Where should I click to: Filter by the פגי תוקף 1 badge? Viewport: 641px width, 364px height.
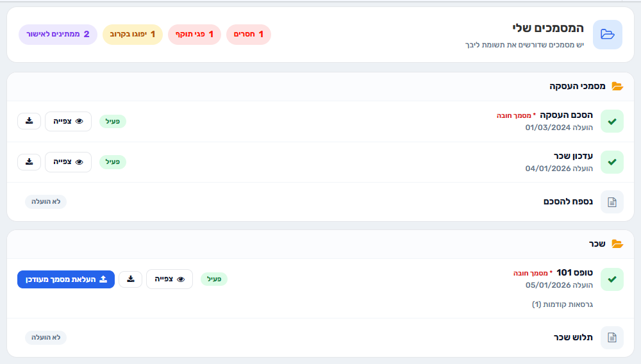coord(195,35)
